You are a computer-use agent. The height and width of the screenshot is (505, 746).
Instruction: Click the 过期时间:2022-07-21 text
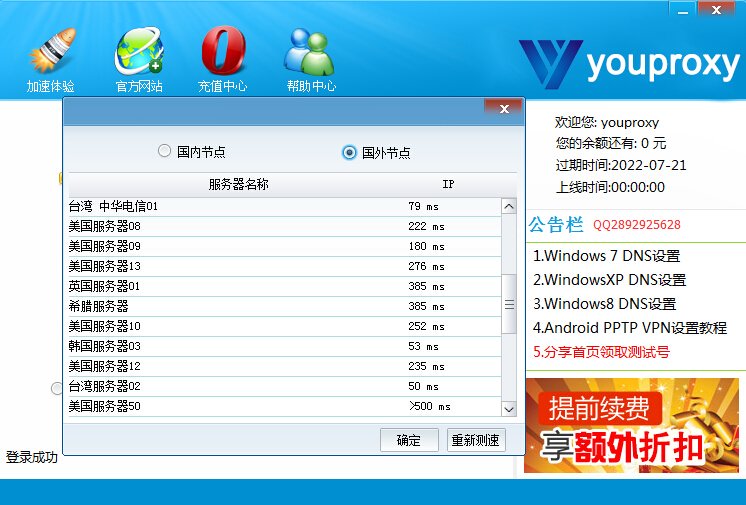click(x=621, y=165)
